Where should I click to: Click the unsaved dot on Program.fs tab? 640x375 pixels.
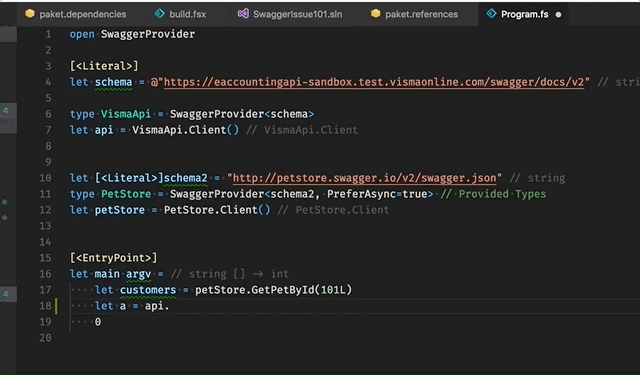coord(558,15)
